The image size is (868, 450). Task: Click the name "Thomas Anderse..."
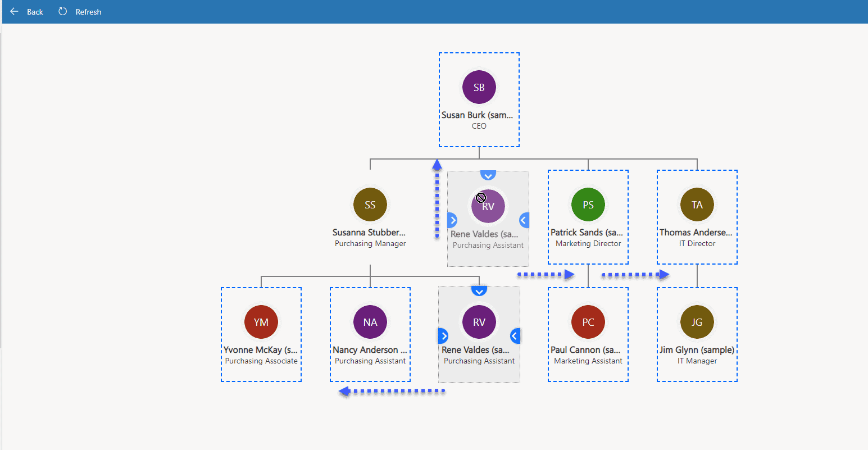coord(696,233)
